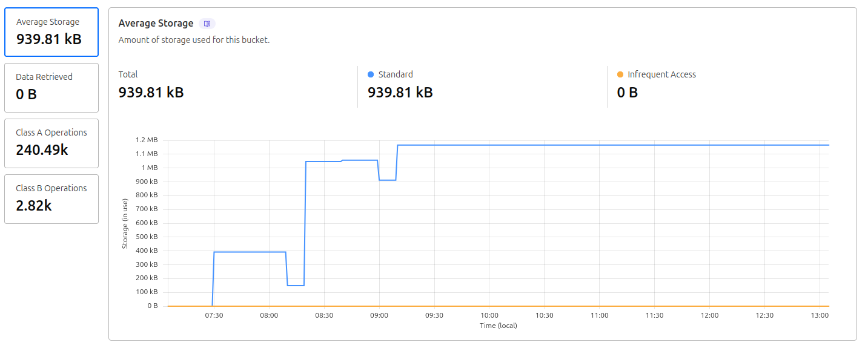Open the Class B Operations card

coord(51,199)
